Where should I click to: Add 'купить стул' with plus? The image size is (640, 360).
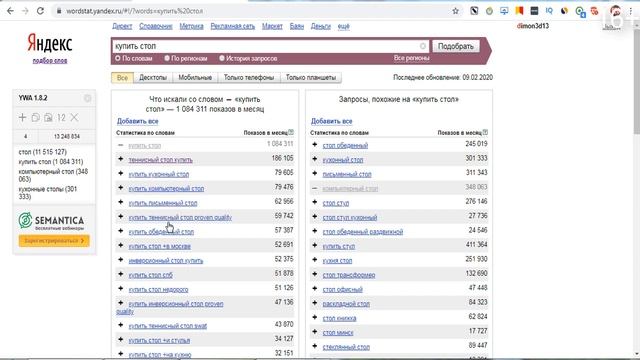pos(315,246)
